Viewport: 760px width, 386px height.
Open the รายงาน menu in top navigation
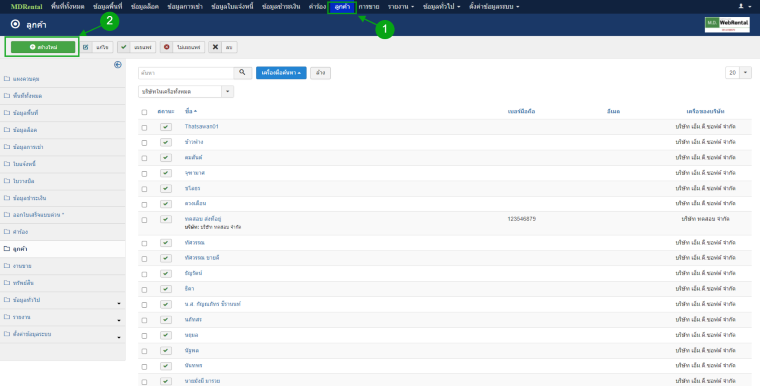[x=401, y=7]
